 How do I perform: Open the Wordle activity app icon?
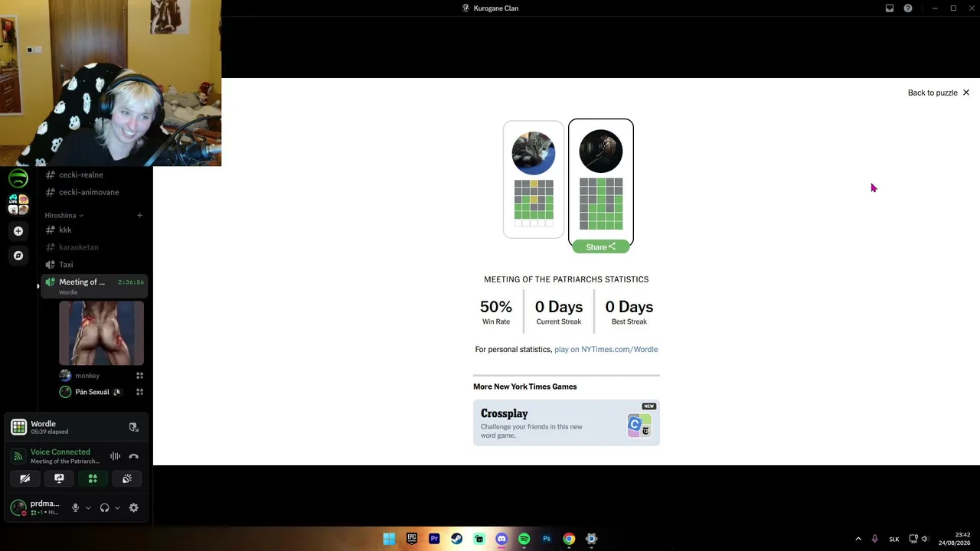coord(18,427)
